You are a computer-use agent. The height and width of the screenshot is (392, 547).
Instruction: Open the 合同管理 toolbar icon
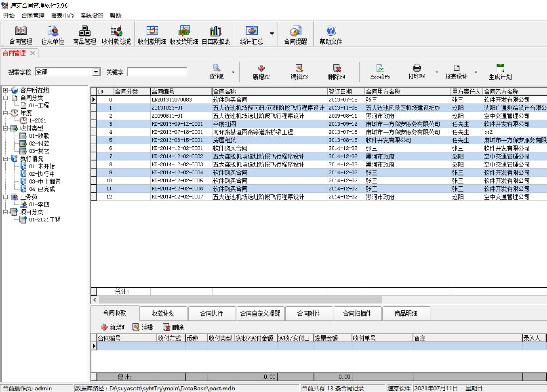click(21, 35)
